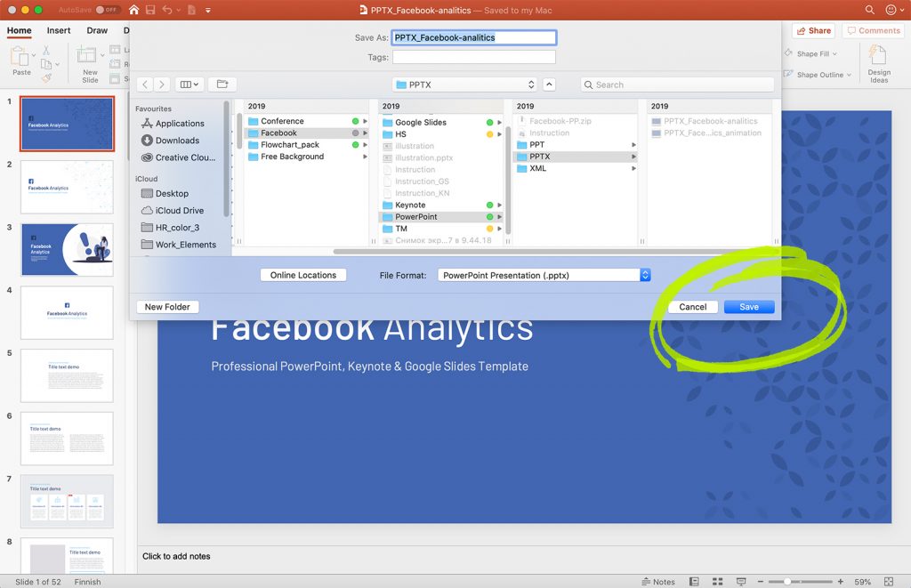The height and width of the screenshot is (588, 911).
Task: Click the Paste icon
Action: [x=20, y=57]
